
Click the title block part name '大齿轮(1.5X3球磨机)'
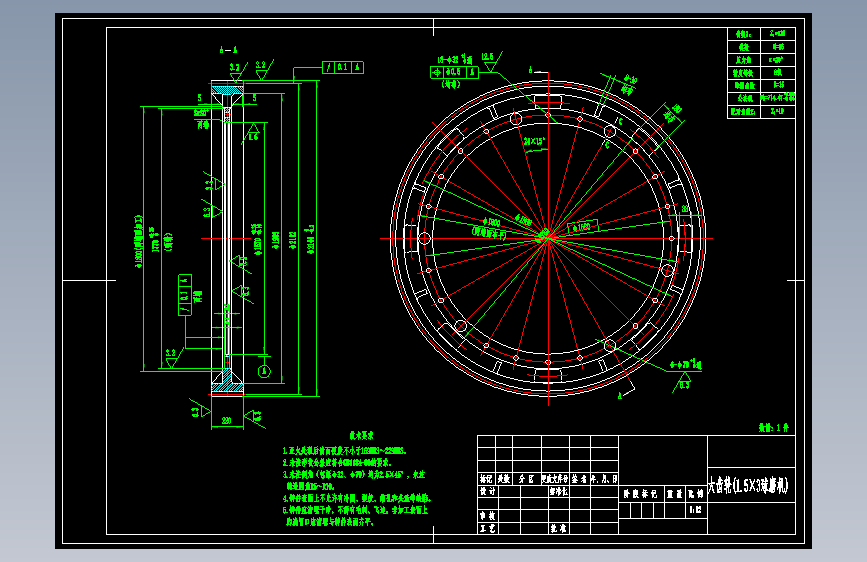(749, 486)
